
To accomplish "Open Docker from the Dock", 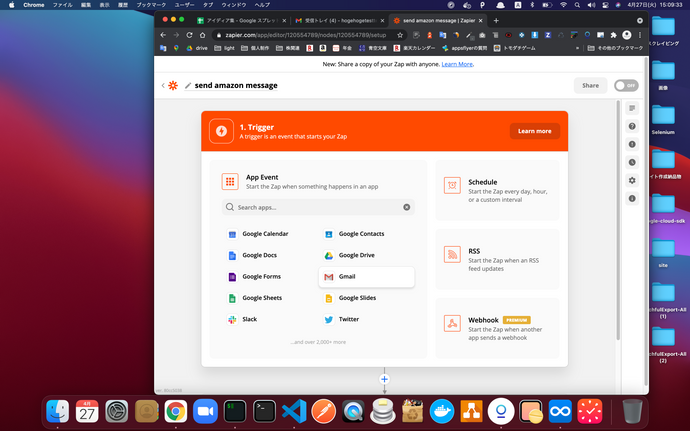I will click(x=441, y=411).
